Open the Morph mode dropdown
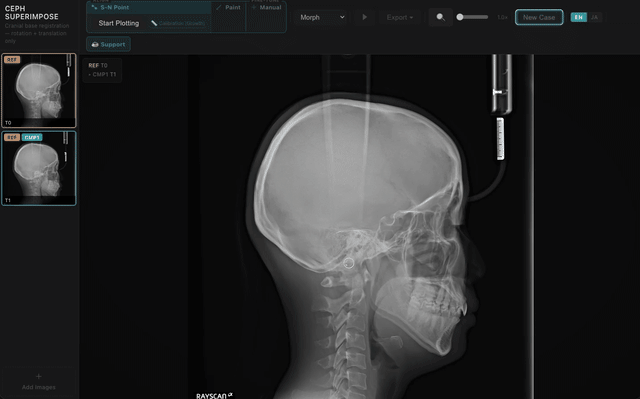The width and height of the screenshot is (640, 399). click(x=322, y=17)
